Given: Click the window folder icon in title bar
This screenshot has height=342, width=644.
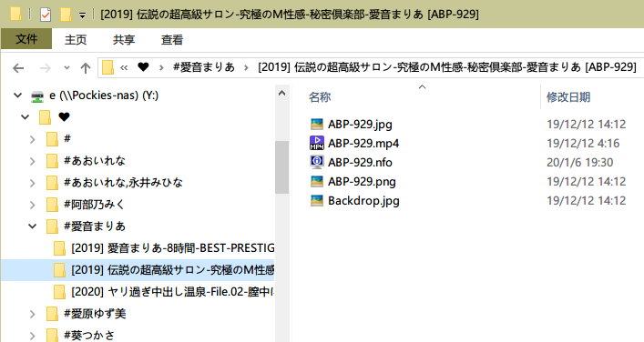Looking at the screenshot, I should 15,15.
